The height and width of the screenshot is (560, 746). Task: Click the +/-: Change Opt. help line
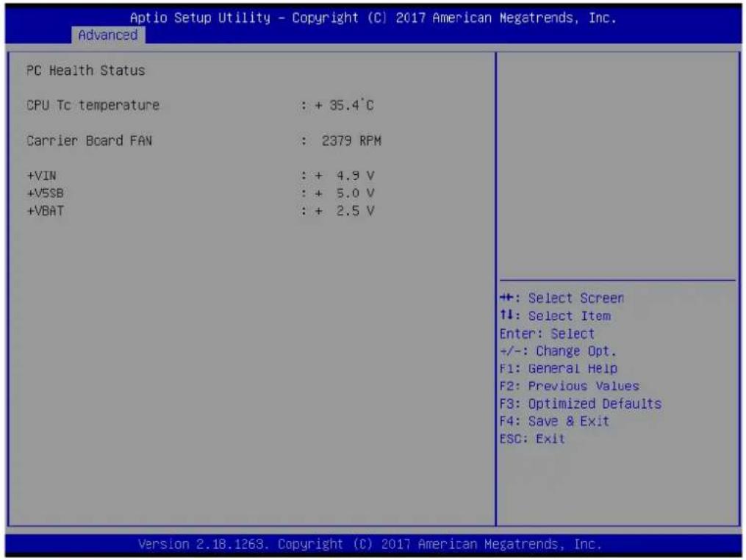pos(558,351)
